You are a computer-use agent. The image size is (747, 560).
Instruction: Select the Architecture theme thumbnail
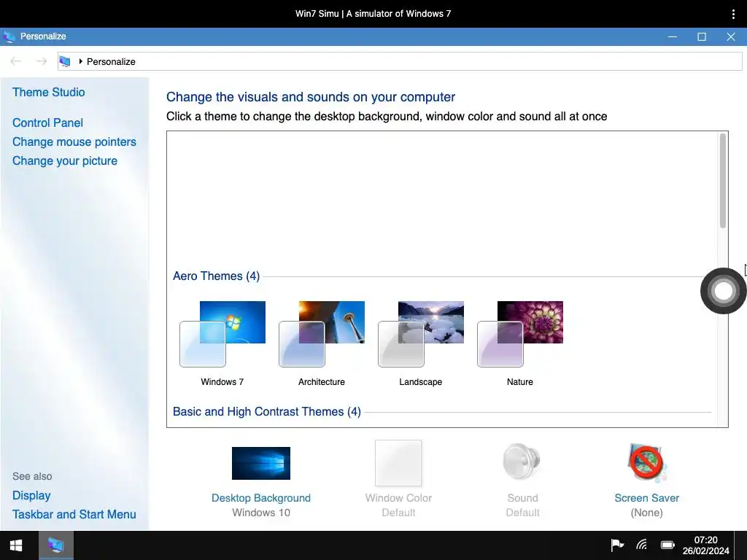tap(322, 334)
